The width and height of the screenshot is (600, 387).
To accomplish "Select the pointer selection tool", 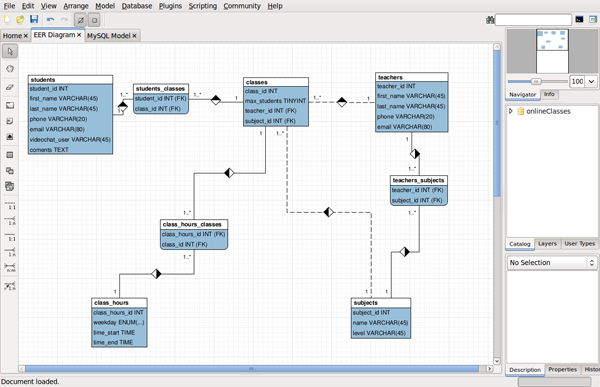I will [x=10, y=51].
